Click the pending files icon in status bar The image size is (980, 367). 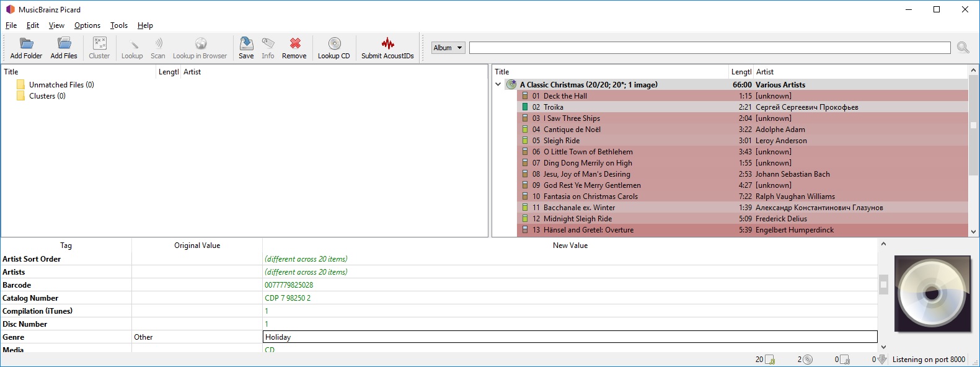coord(845,360)
